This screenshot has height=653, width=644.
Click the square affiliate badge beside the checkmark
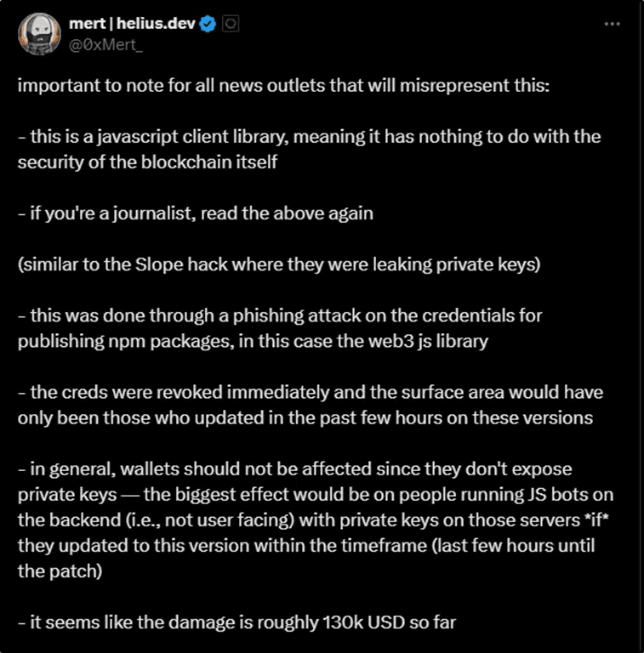[x=231, y=24]
